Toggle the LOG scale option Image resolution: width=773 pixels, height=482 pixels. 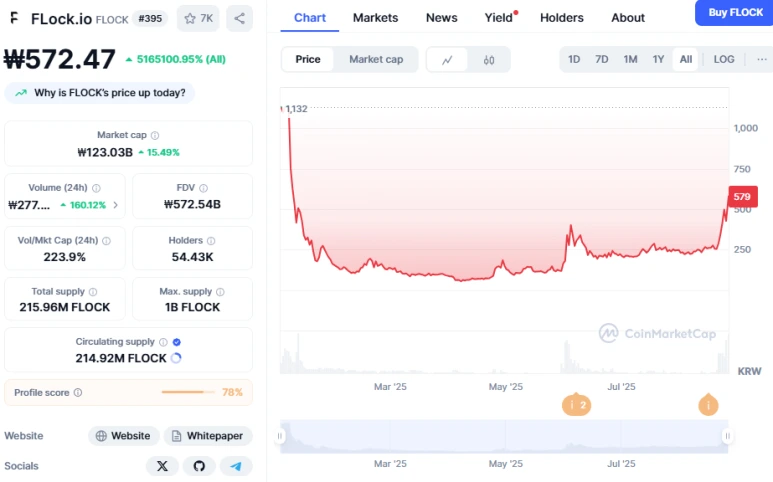coord(724,59)
